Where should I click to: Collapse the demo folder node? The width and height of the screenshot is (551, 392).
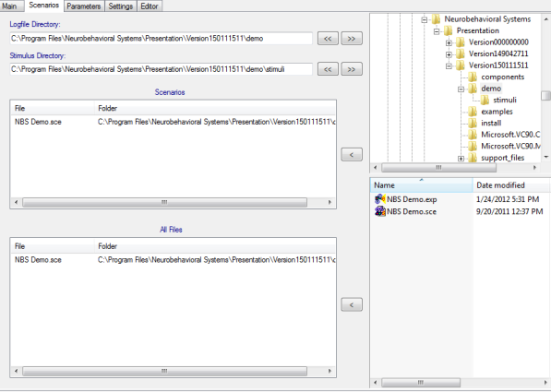[461, 89]
